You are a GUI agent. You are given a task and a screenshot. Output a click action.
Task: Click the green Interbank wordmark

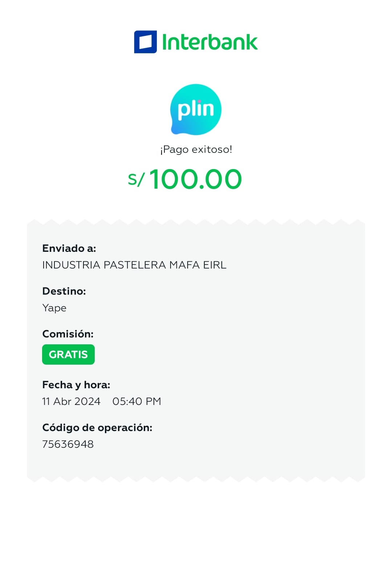click(209, 42)
